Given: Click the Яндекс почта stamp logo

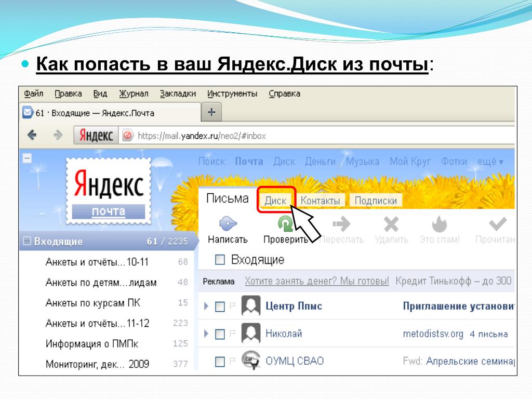Looking at the screenshot, I should pos(109,191).
